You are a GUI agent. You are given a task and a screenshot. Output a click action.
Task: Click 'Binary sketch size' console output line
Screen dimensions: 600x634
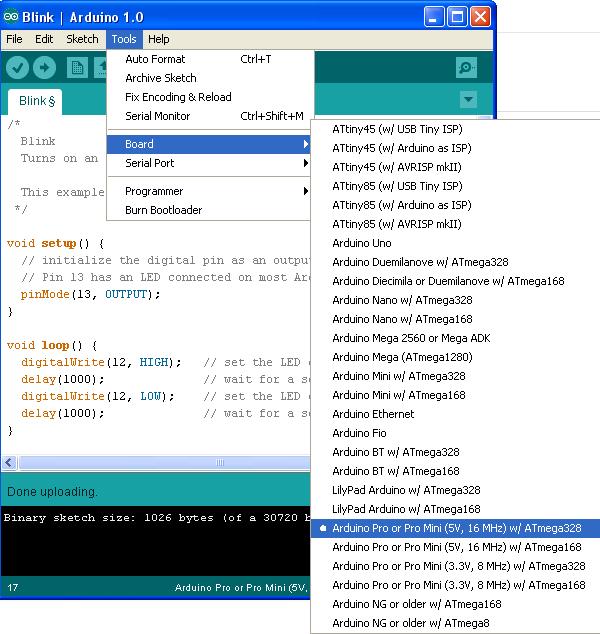tap(157, 518)
